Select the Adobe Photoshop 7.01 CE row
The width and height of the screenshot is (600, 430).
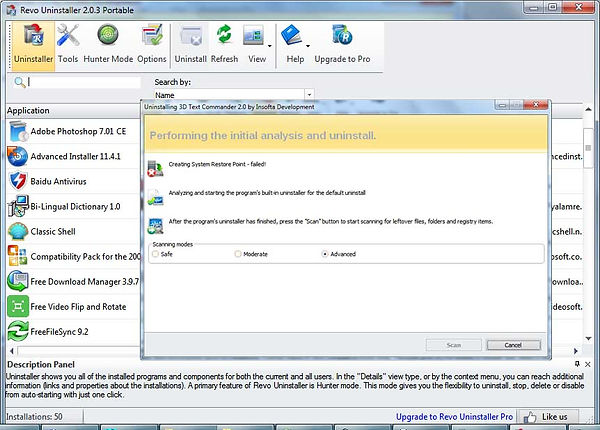(73, 131)
